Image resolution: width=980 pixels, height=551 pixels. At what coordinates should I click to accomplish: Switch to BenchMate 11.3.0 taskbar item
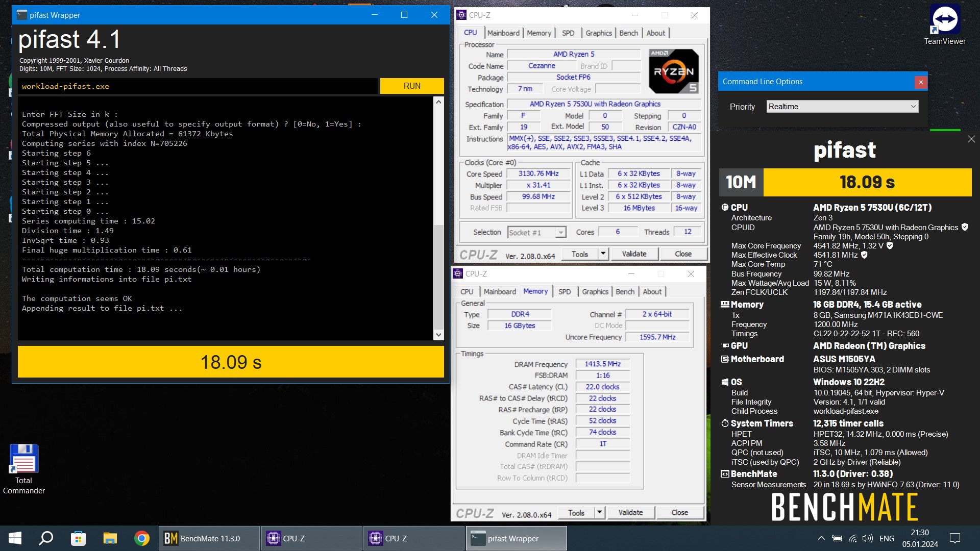click(209, 538)
